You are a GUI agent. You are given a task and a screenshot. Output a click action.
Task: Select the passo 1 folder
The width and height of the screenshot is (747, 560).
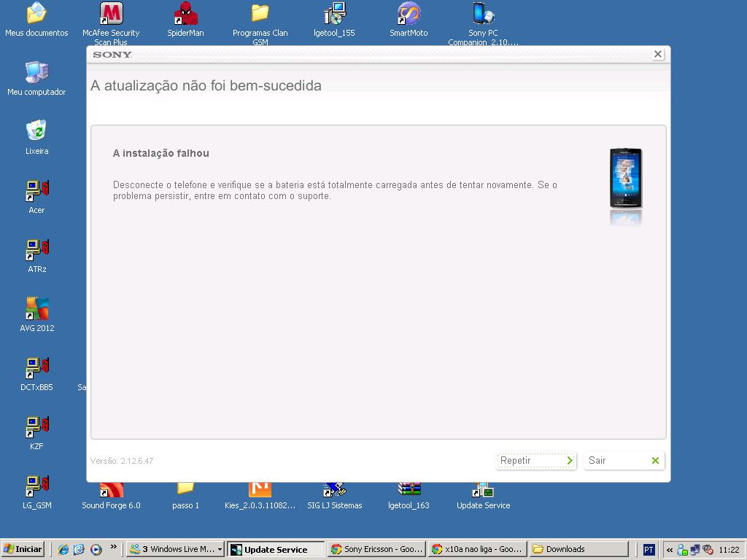(x=185, y=496)
